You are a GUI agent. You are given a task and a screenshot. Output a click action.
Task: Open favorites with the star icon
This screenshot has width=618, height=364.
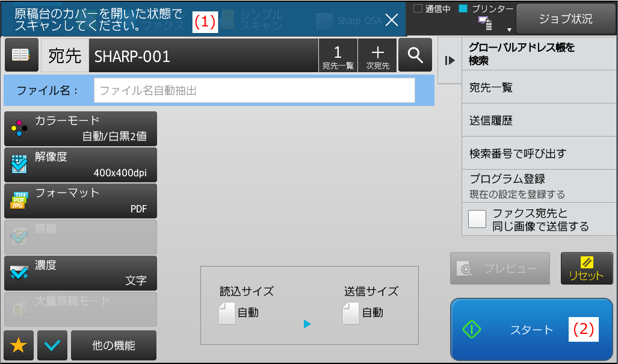click(x=19, y=345)
